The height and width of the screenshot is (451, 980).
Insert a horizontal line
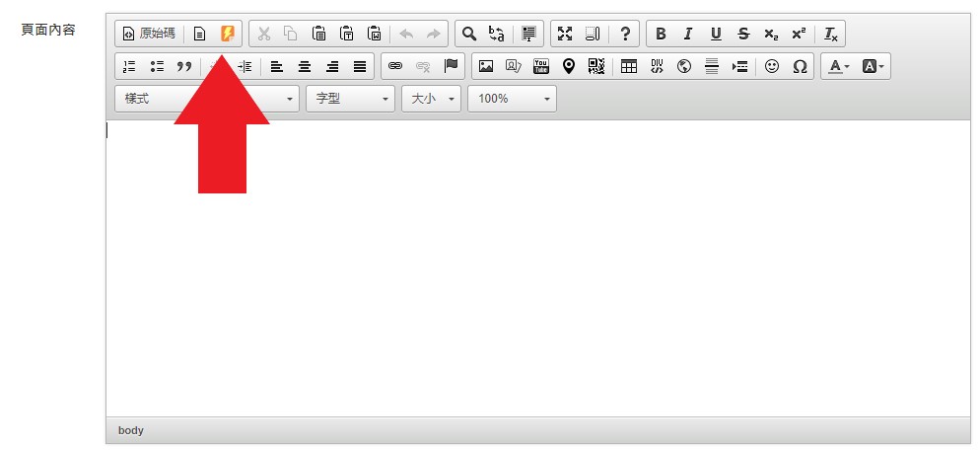pyautogui.click(x=712, y=66)
